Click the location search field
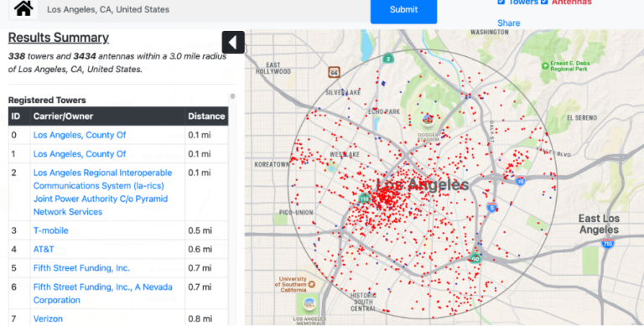644x326 pixels. pos(204,9)
